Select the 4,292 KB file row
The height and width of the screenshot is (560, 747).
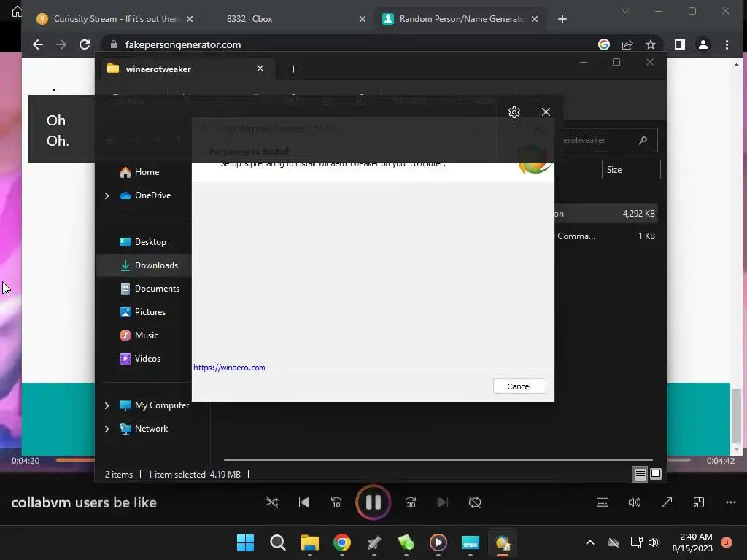point(605,214)
